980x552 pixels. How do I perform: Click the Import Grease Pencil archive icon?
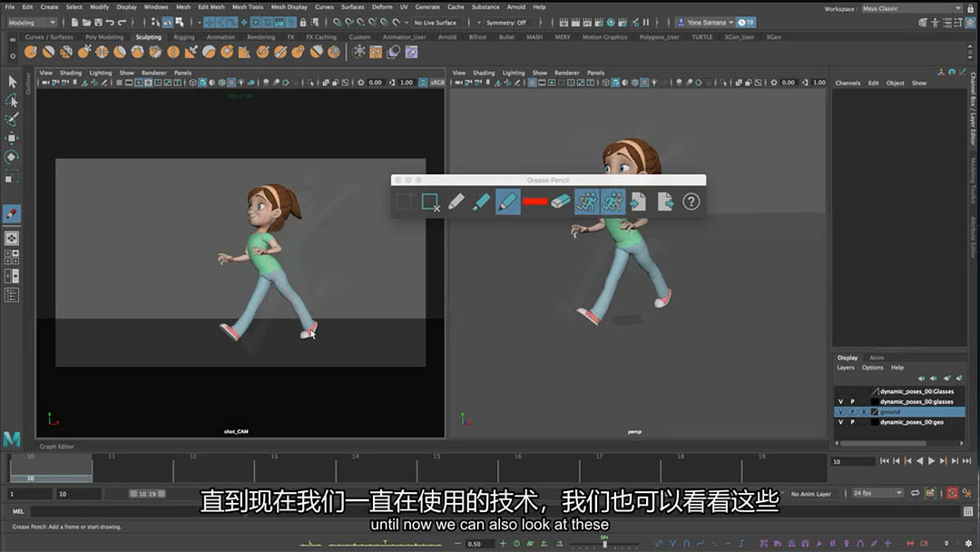click(638, 202)
